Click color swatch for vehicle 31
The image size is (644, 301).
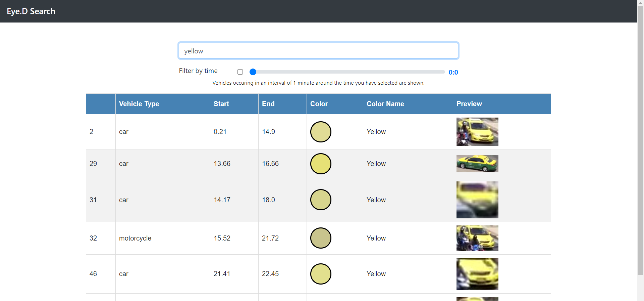click(x=321, y=200)
